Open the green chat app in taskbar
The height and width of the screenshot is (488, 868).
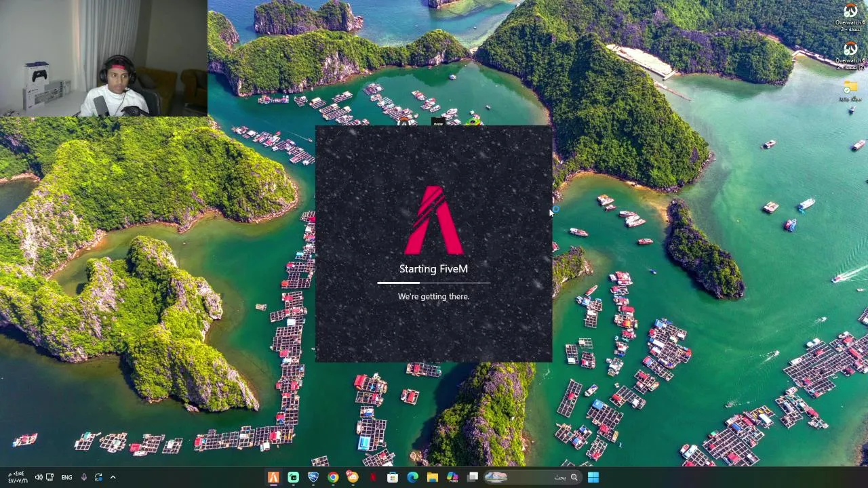tap(293, 477)
